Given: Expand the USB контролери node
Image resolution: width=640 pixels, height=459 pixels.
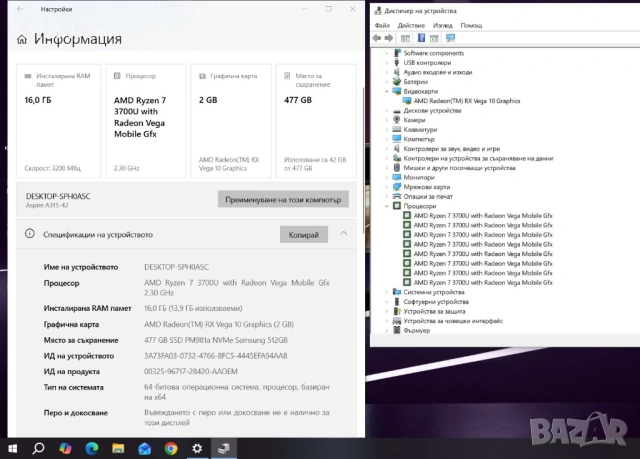Looking at the screenshot, I should [x=388, y=62].
